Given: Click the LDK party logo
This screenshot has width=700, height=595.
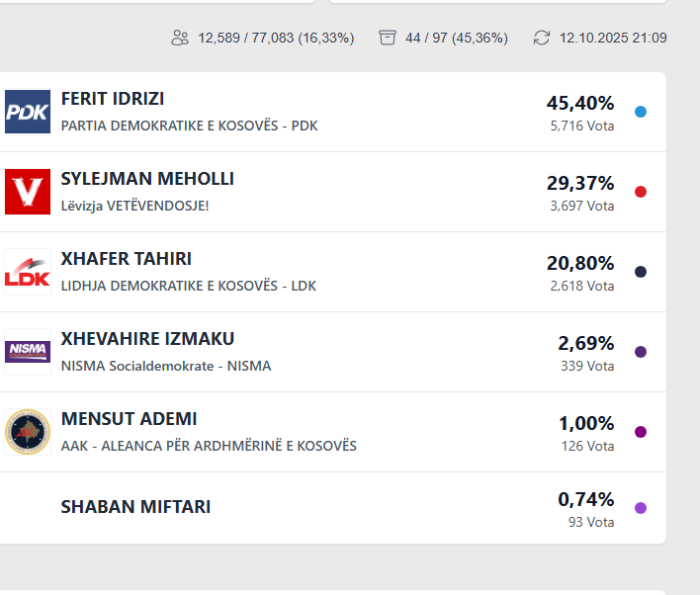Looking at the screenshot, I should (x=28, y=272).
